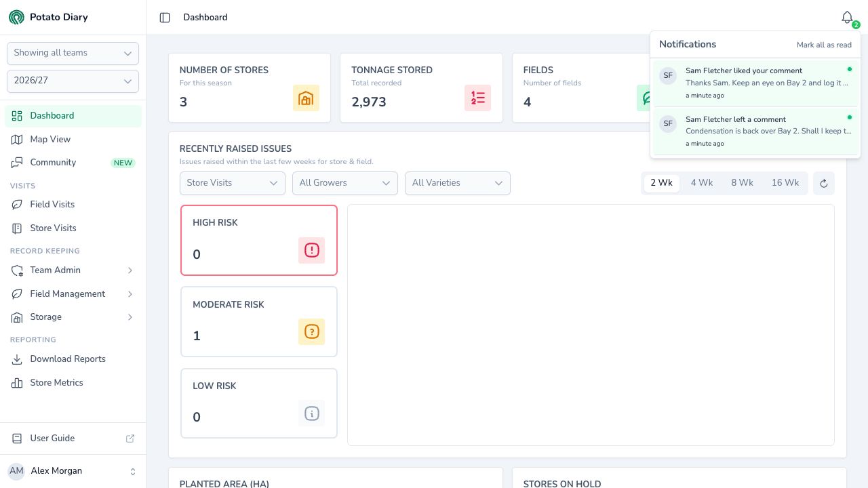Go to the Dashboard sidebar item

point(73,116)
